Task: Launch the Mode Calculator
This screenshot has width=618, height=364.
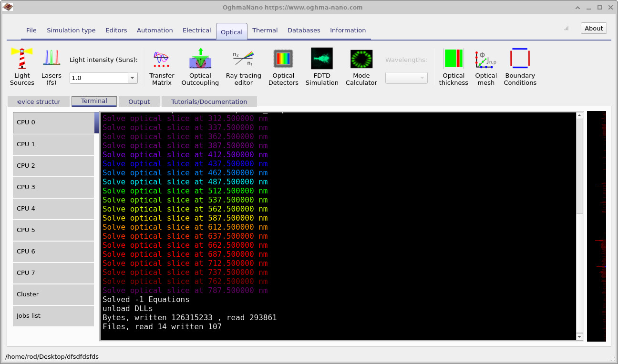Action: click(x=361, y=67)
